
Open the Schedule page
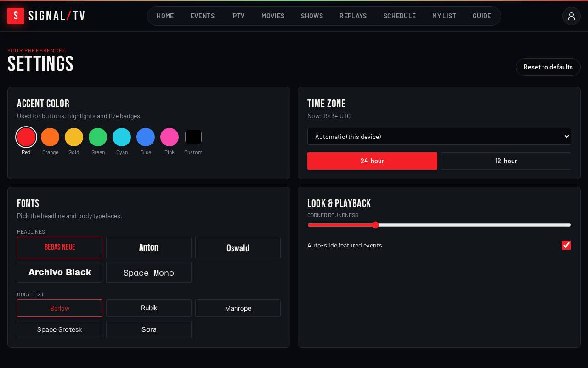coord(400,16)
